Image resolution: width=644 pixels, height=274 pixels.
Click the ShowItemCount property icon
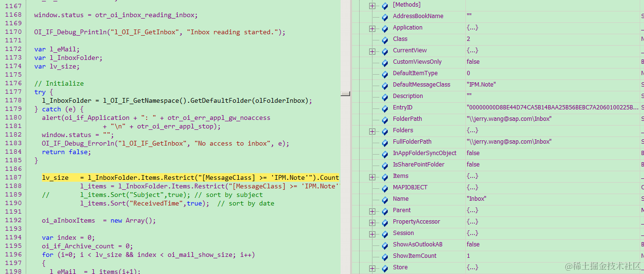pos(385,256)
